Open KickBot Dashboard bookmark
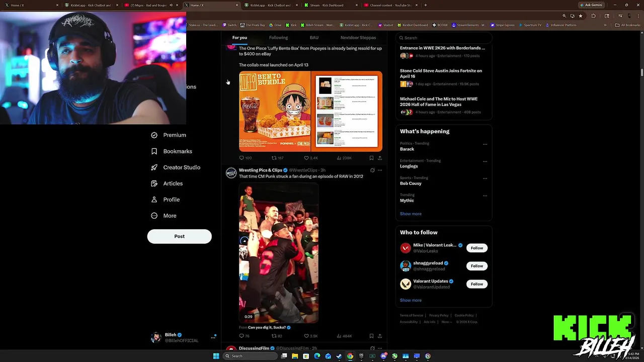This screenshot has width=644, height=362. [x=413, y=25]
